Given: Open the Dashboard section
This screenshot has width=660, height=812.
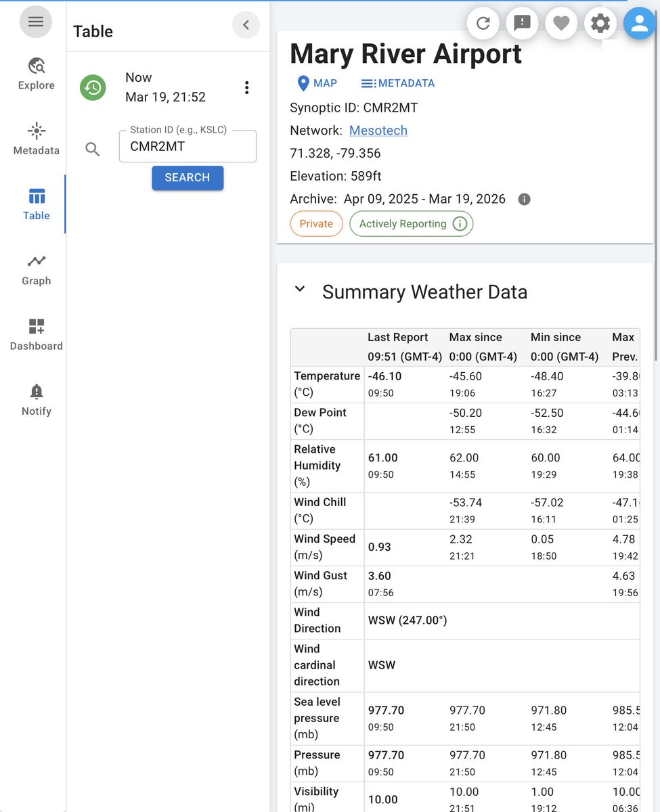Looking at the screenshot, I should [x=37, y=335].
